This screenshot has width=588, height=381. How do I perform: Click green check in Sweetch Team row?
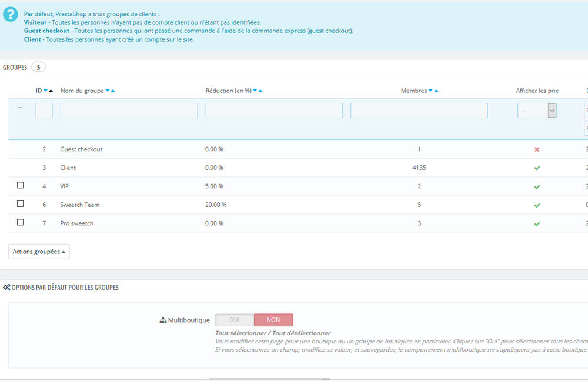pyautogui.click(x=537, y=205)
